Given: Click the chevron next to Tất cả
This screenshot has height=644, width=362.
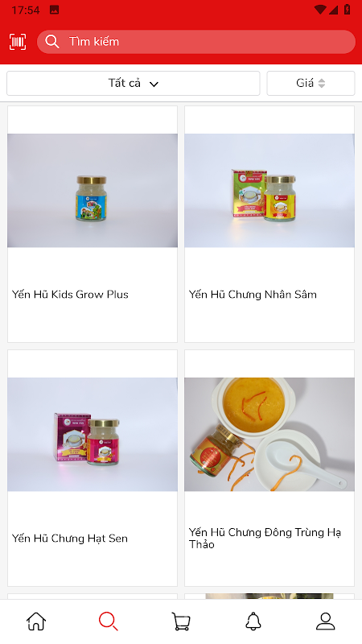Looking at the screenshot, I should (154, 85).
